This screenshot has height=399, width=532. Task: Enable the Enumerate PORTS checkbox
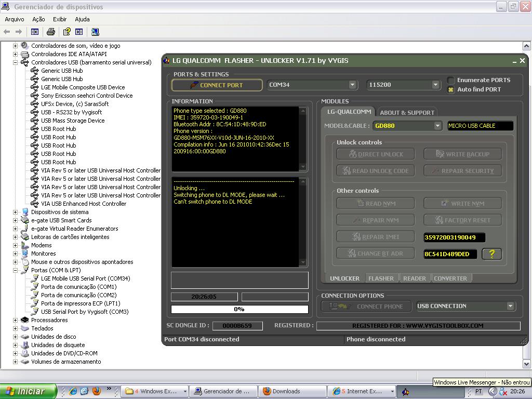click(451, 80)
